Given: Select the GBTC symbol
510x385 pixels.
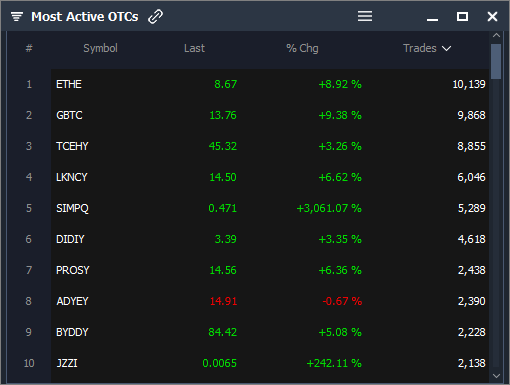Looking at the screenshot, I should 69,115.
